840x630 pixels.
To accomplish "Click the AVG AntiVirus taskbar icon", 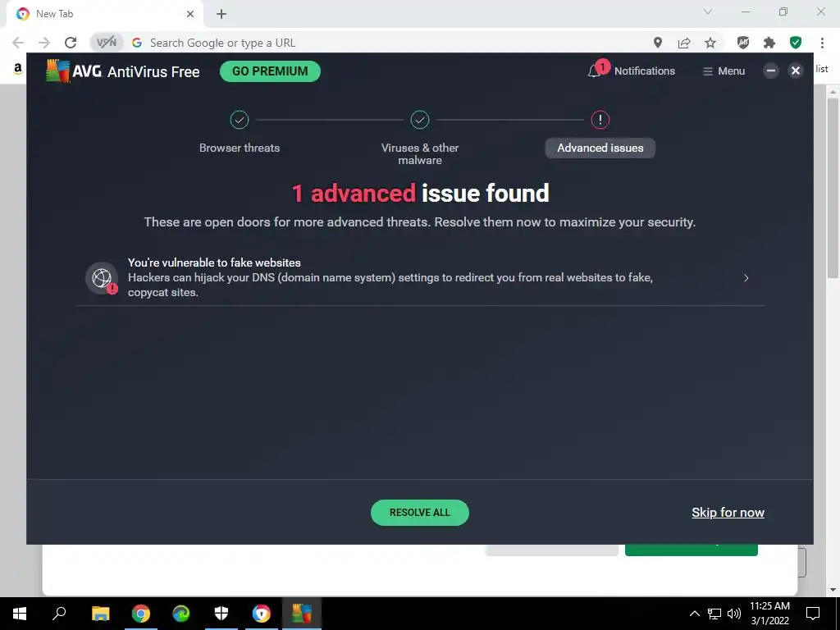I will coord(302,614).
